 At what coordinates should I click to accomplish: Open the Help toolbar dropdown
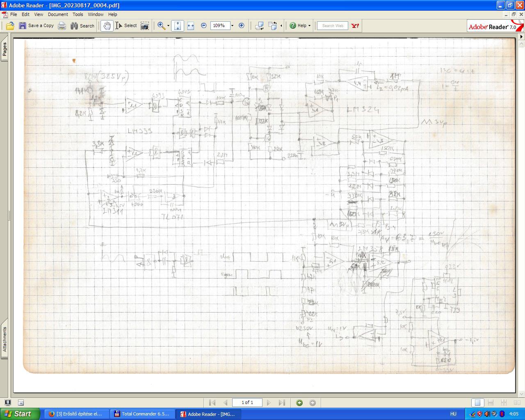(x=300, y=25)
